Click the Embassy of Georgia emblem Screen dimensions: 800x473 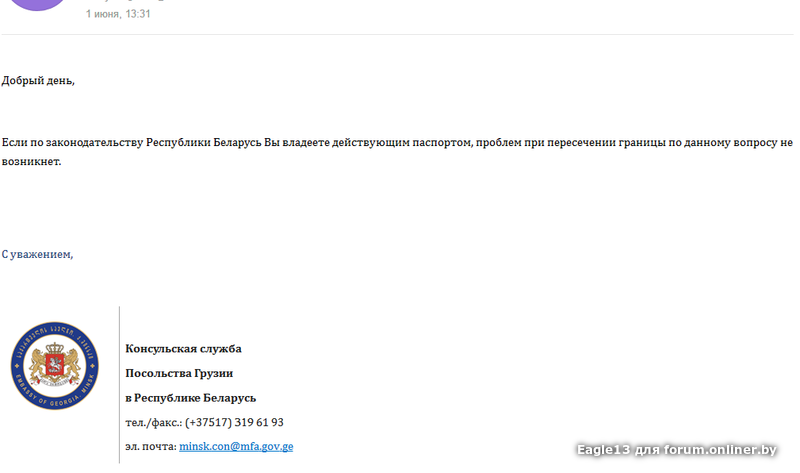(55, 365)
